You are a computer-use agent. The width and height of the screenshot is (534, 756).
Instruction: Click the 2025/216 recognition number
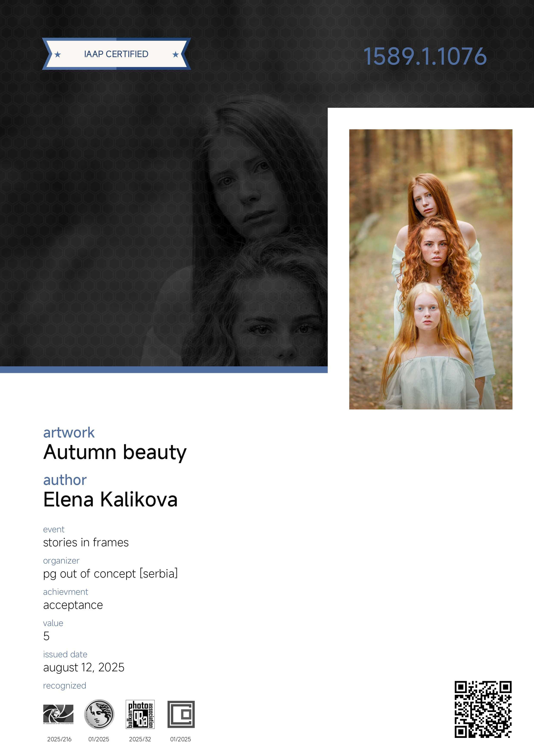pos(59,739)
